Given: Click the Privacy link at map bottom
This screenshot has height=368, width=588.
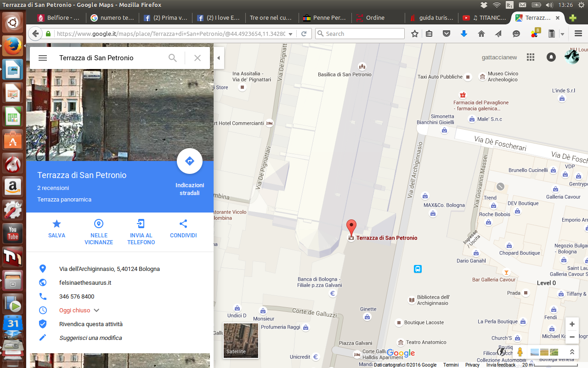Looking at the screenshot, I should tap(472, 365).
